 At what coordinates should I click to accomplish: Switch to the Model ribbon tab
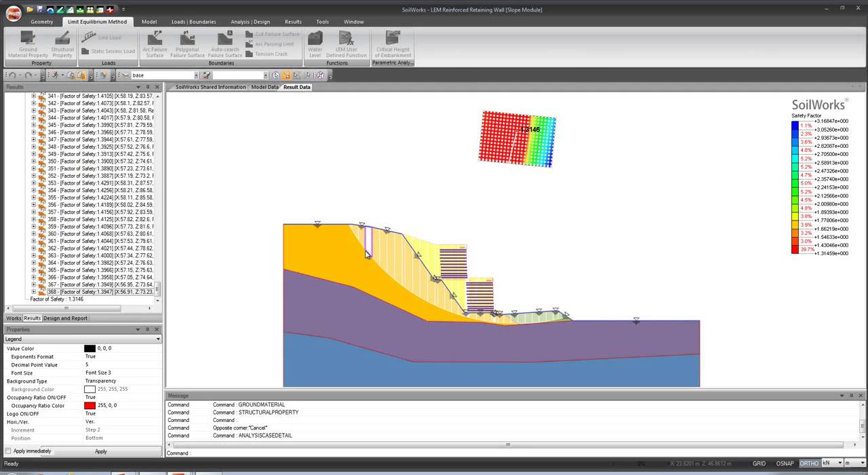pyautogui.click(x=149, y=22)
